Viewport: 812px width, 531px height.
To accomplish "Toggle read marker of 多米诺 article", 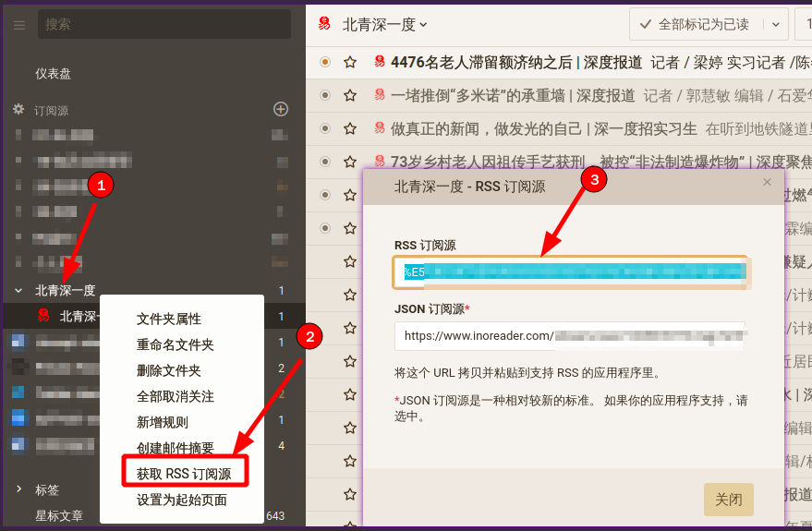I will [325, 96].
